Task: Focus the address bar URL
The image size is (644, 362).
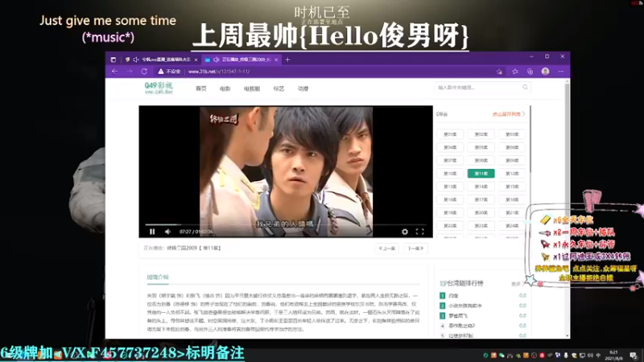Action: click(x=219, y=72)
